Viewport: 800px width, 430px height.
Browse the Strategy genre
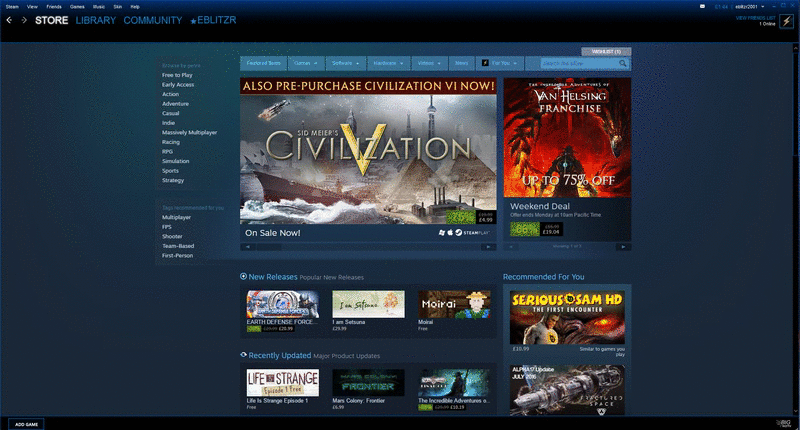[173, 181]
